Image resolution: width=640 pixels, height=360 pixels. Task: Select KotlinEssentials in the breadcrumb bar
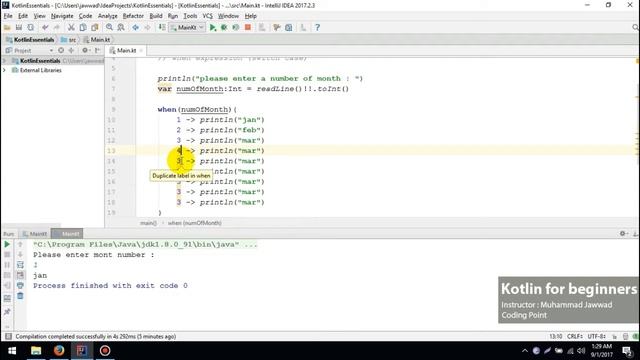coord(30,40)
